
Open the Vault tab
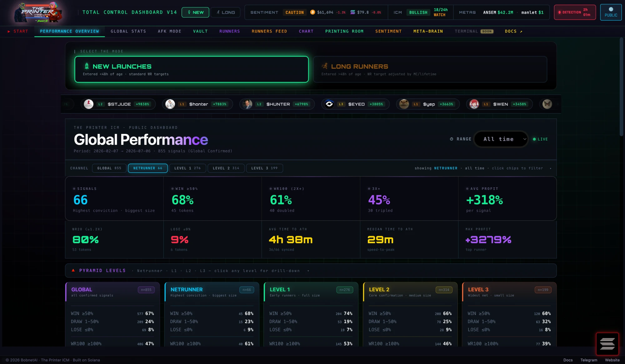(x=200, y=32)
